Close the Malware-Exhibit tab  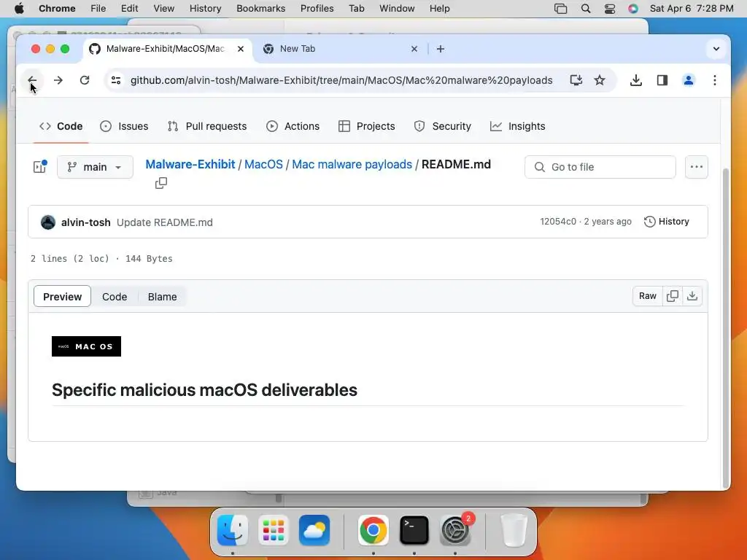click(x=241, y=49)
